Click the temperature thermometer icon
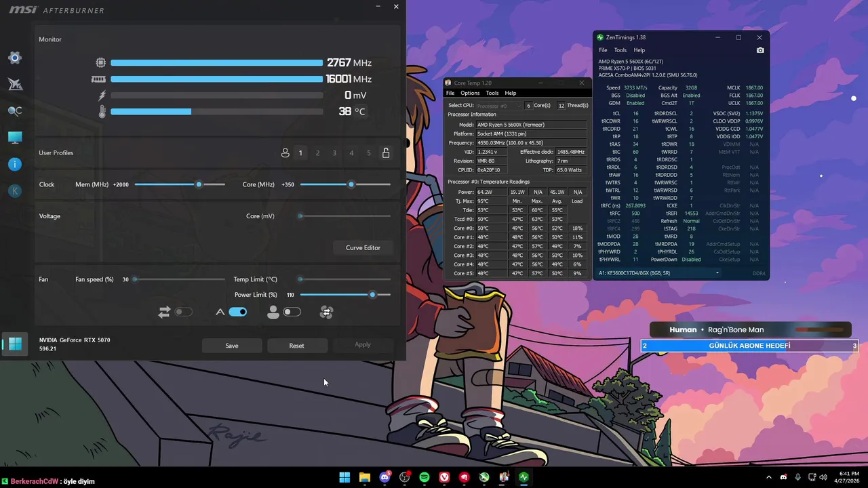The width and height of the screenshot is (868, 488). 102,112
